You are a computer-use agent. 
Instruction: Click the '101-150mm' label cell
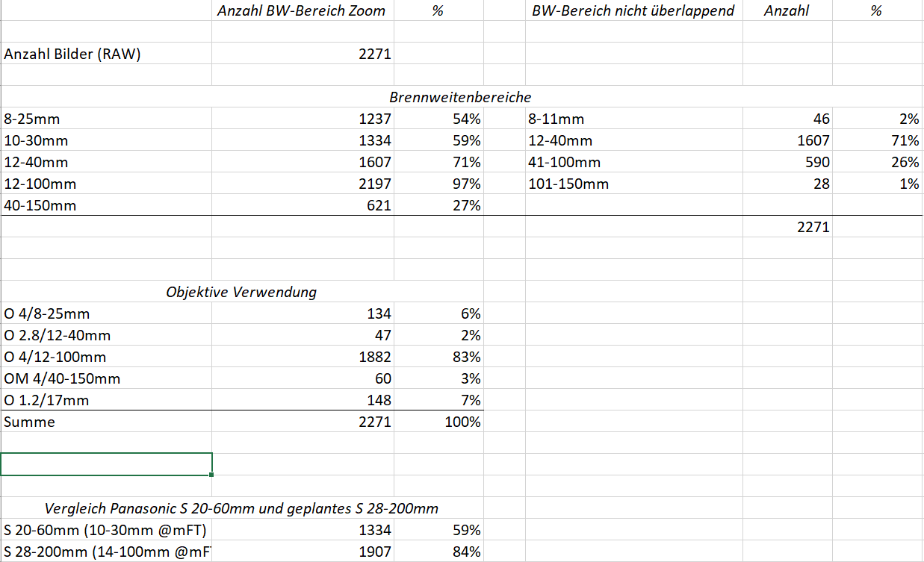coord(568,184)
